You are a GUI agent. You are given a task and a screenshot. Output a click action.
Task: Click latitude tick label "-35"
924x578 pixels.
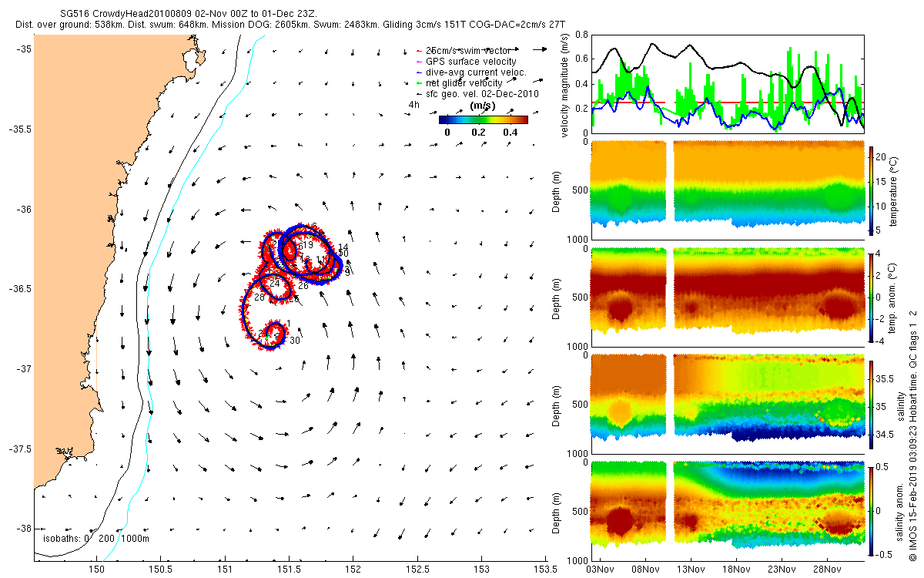pos(25,49)
